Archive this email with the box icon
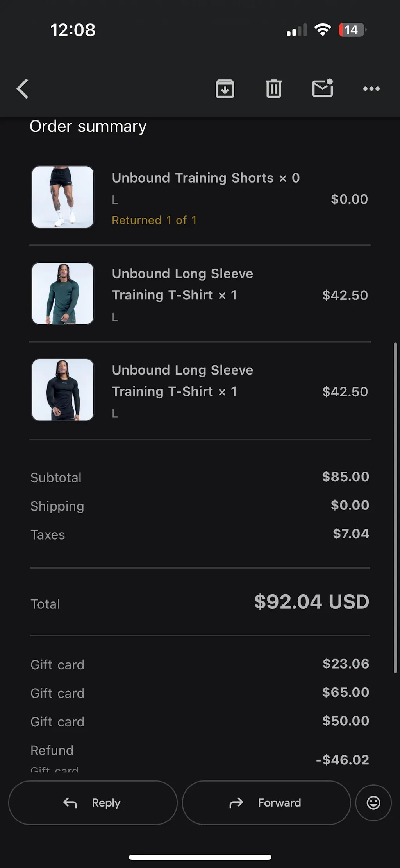The image size is (400, 868). (225, 89)
